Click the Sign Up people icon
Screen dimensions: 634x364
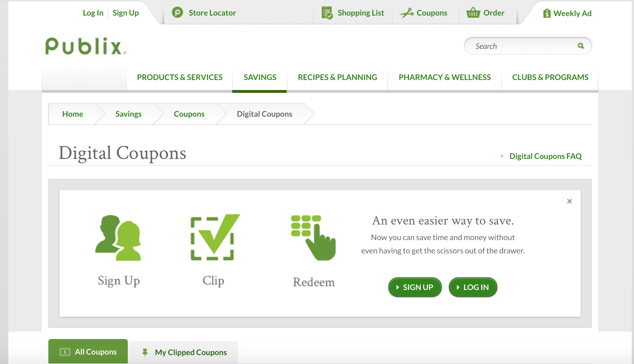pyautogui.click(x=118, y=238)
